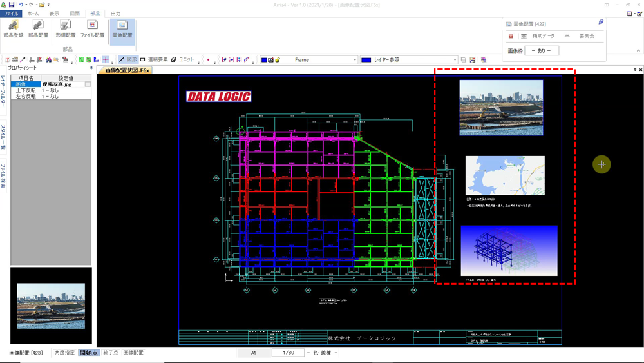Select the 形鋼配置 tool
Image resolution: width=644 pixels, height=363 pixels.
coord(65,29)
